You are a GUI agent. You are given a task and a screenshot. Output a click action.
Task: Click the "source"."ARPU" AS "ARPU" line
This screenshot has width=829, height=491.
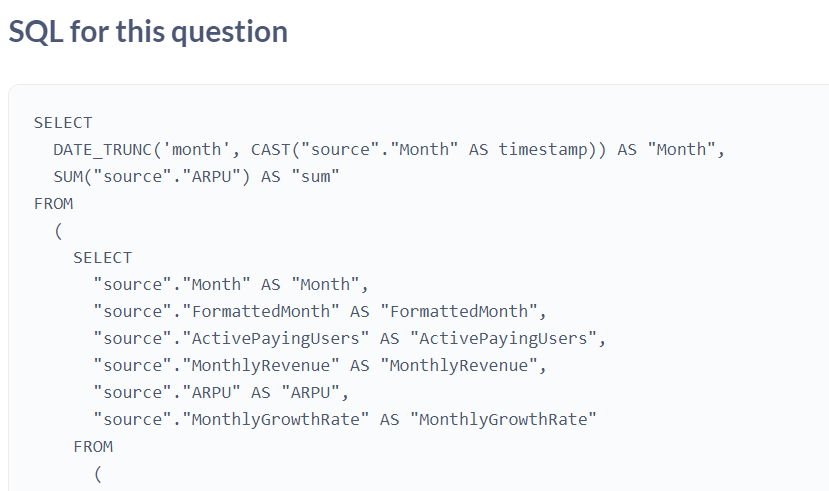coord(221,392)
